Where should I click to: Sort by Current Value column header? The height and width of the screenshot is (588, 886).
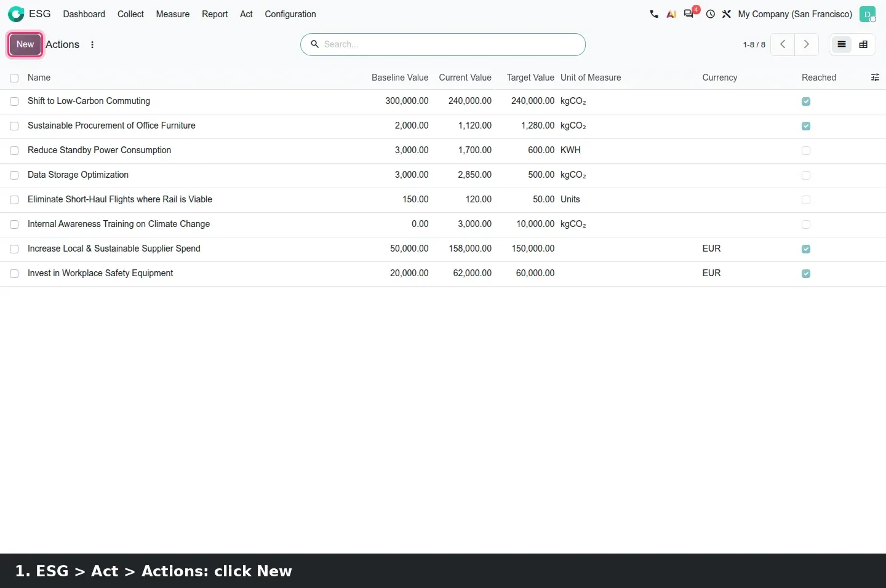point(465,77)
